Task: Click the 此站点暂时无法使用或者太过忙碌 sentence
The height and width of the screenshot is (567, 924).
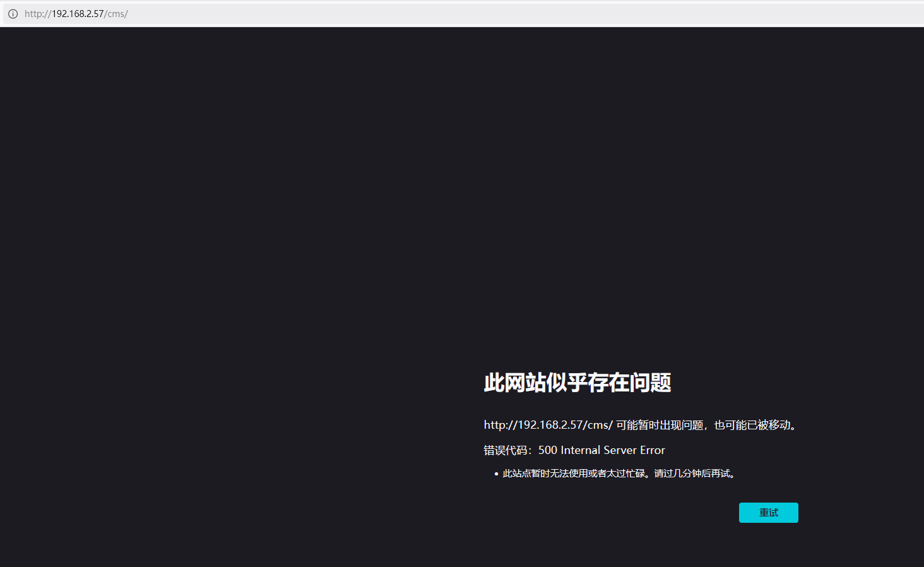Action: (x=574, y=474)
